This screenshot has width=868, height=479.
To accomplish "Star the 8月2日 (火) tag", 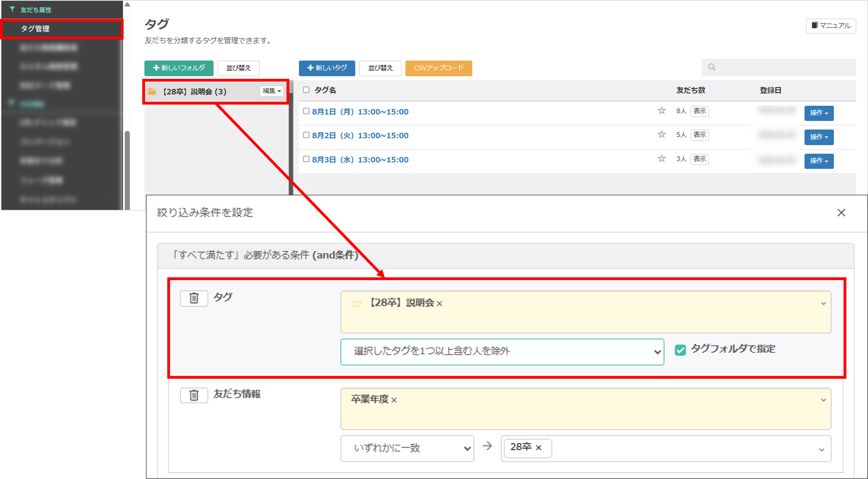I will tap(661, 135).
